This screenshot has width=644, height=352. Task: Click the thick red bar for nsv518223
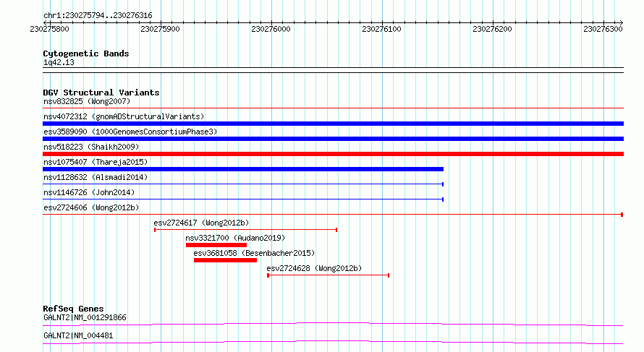333,154
